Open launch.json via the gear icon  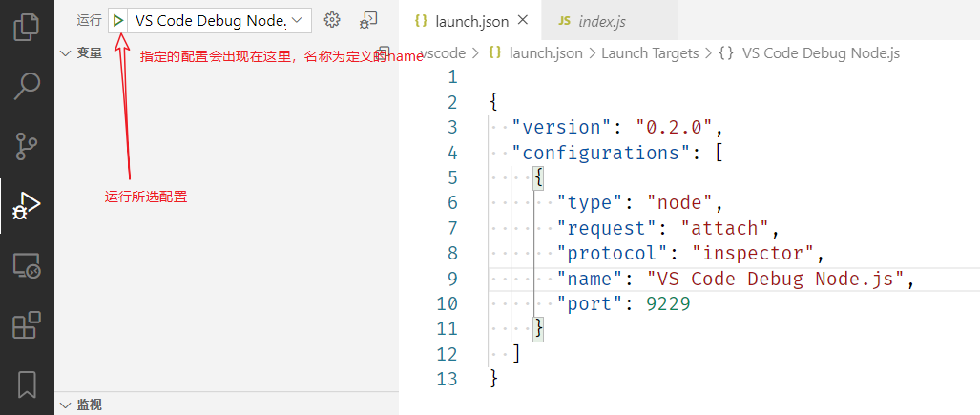click(x=332, y=20)
